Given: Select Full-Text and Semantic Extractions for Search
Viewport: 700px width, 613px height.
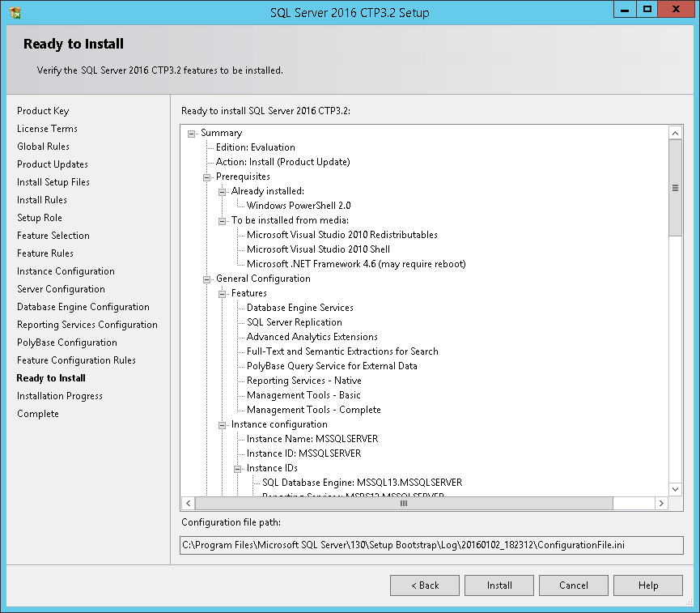Looking at the screenshot, I should coord(342,351).
